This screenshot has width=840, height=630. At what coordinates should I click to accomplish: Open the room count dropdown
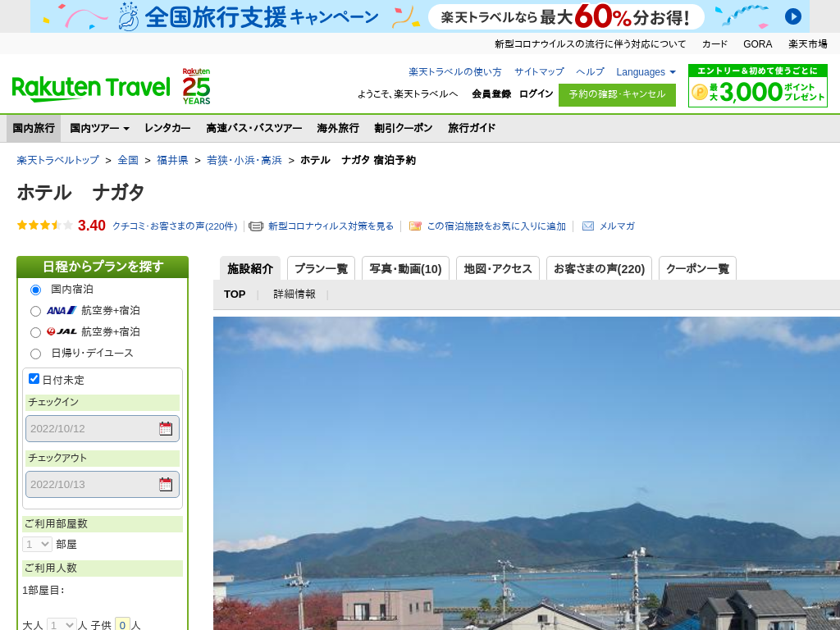pyautogui.click(x=38, y=544)
